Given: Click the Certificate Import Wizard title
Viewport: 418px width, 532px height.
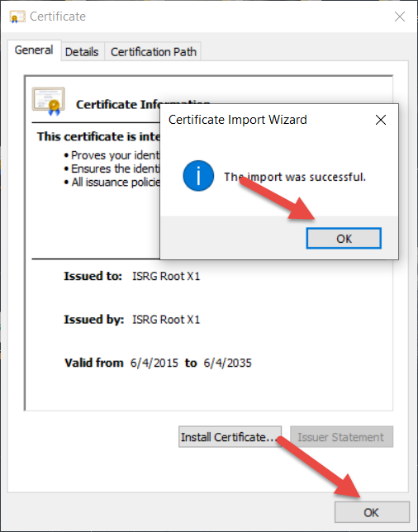Looking at the screenshot, I should (238, 120).
